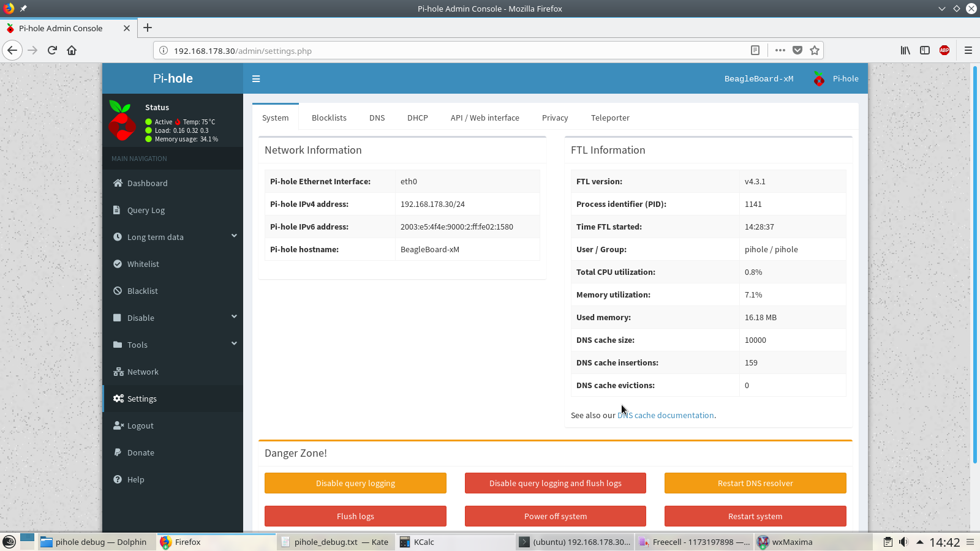Close the Pi-hole Admin Console tab
The height and width of the screenshot is (551, 980).
point(127,28)
